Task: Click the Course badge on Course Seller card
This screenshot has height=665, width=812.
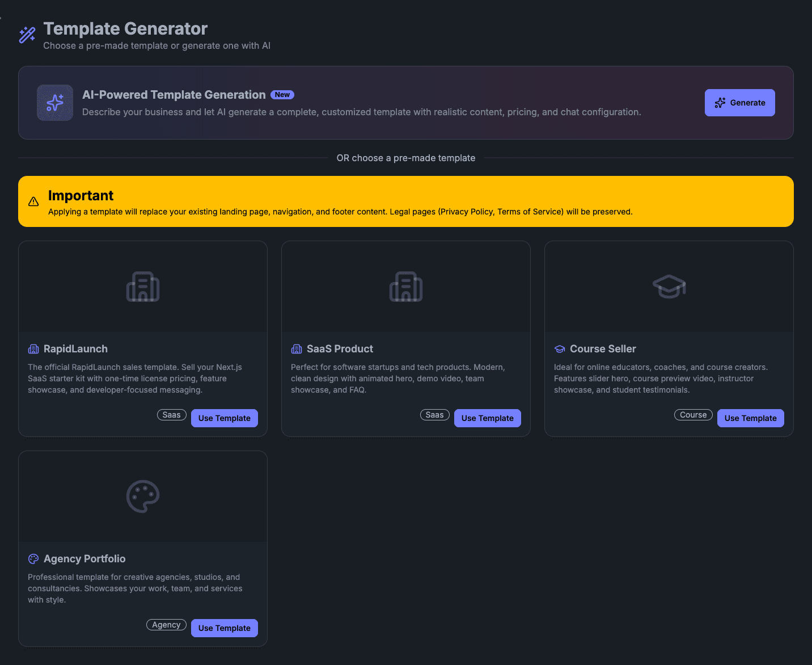Action: click(x=693, y=415)
